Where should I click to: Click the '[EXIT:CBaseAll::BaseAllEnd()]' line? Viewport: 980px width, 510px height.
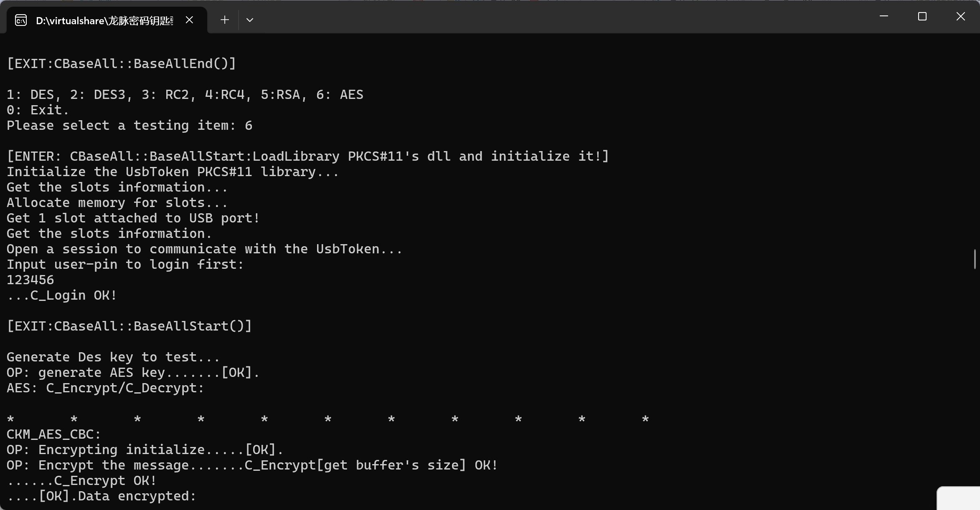[x=122, y=63]
